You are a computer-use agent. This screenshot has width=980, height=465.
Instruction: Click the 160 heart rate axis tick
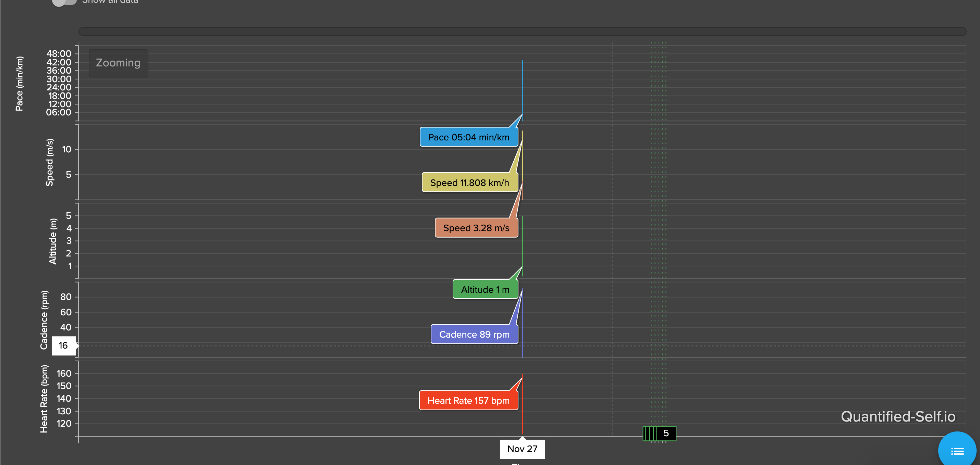tap(64, 373)
